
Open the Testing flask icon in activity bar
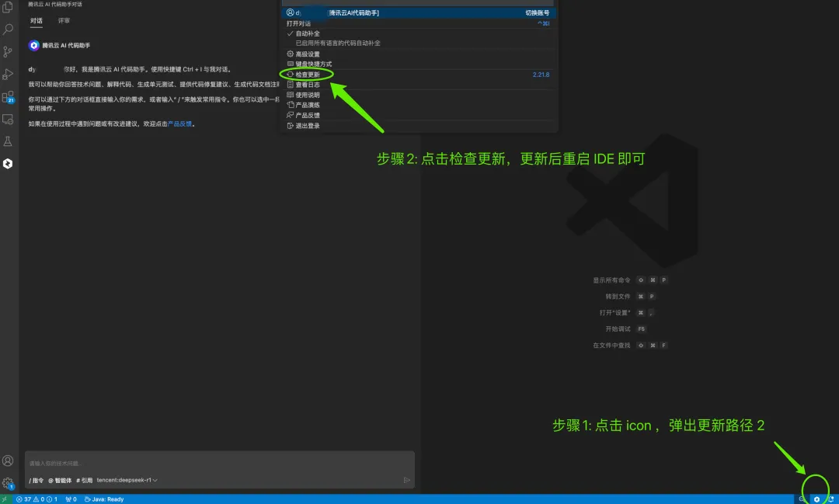point(8,141)
